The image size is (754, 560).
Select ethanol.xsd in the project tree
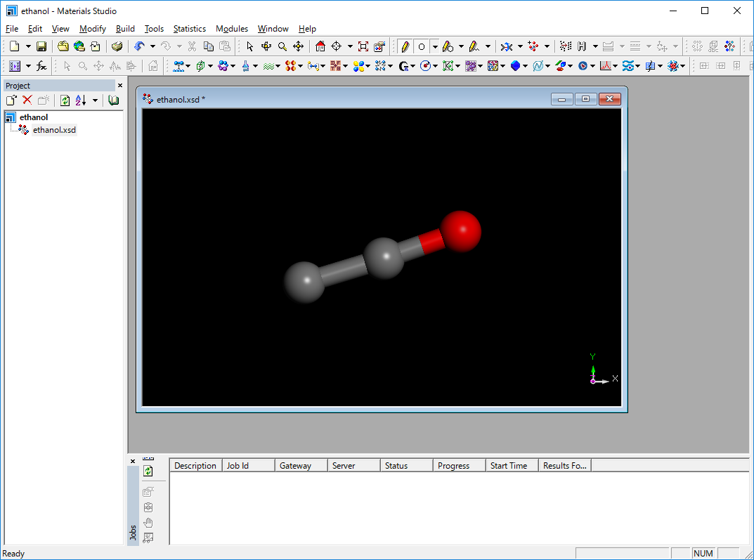[x=54, y=130]
